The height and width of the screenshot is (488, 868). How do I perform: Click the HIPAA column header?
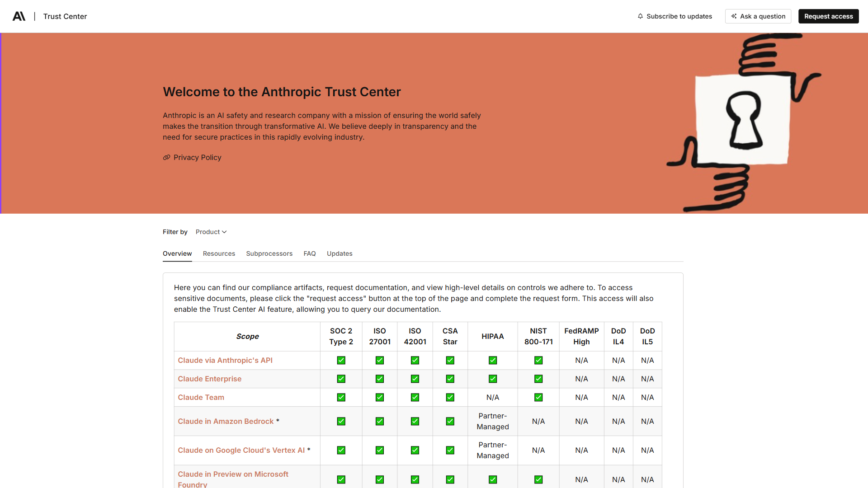[x=493, y=337]
